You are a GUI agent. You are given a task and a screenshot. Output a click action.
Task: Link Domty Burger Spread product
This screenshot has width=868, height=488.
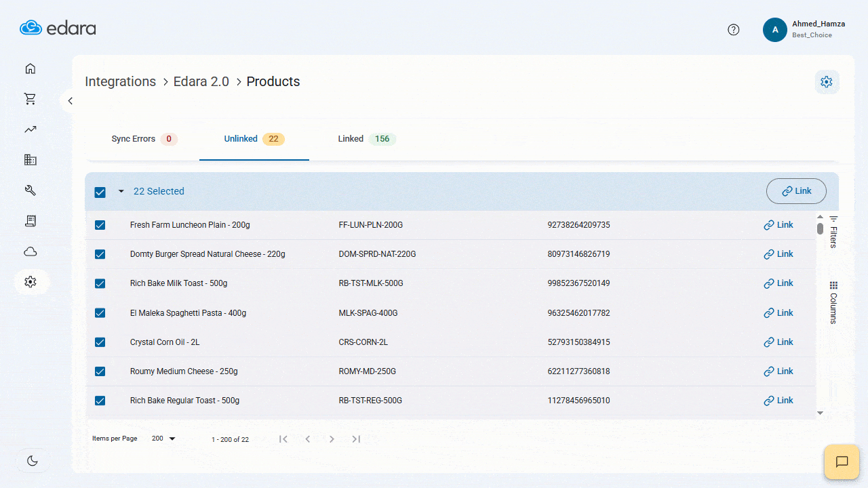(x=778, y=254)
